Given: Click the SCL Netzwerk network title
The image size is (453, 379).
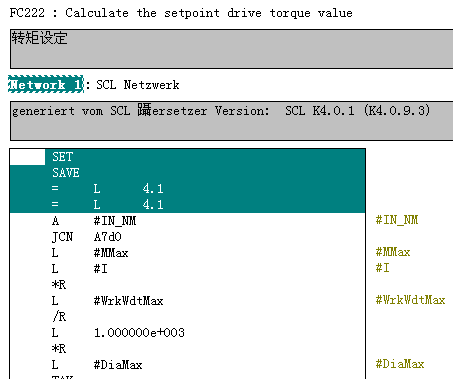Looking at the screenshot, I should tap(138, 85).
